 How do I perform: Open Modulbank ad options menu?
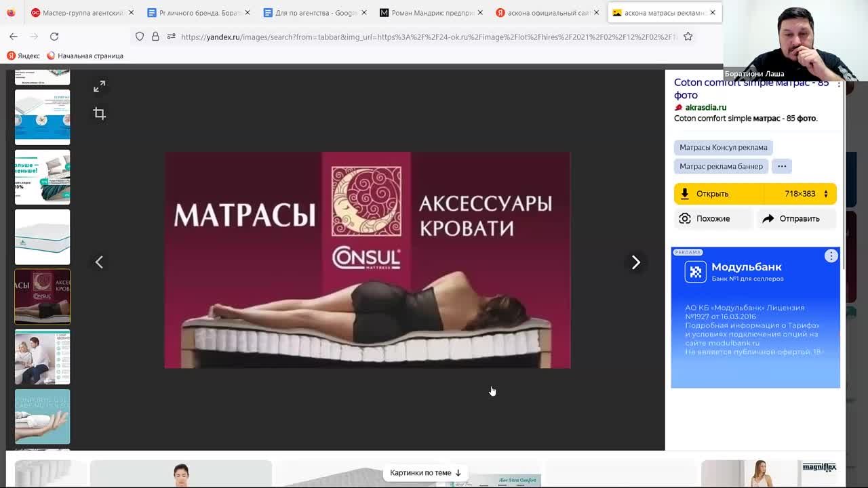(831, 256)
